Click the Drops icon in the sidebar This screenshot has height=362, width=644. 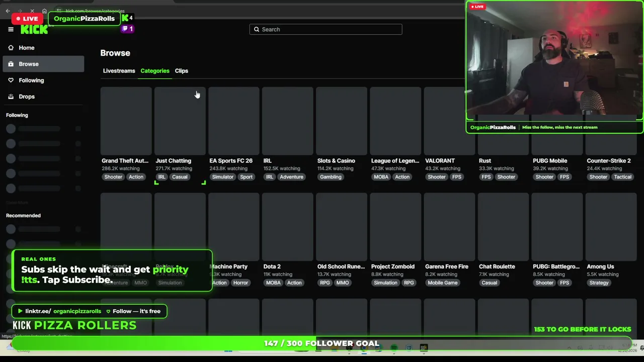tap(11, 97)
